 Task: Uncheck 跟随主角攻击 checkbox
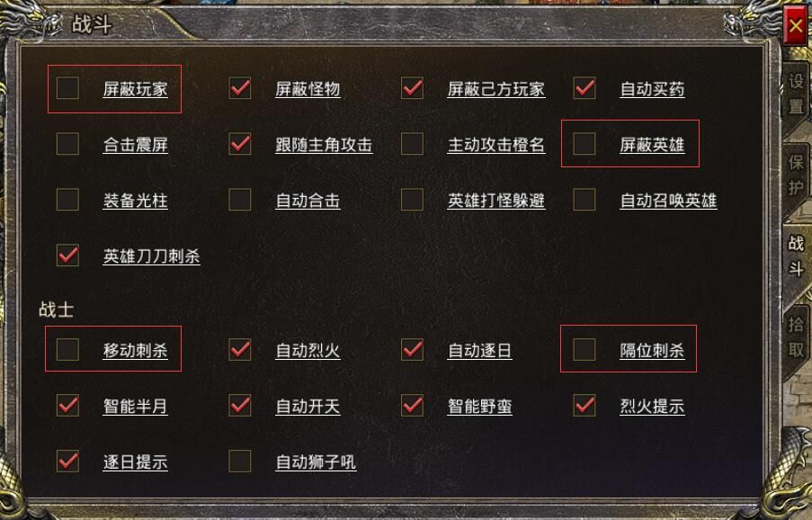click(x=240, y=144)
